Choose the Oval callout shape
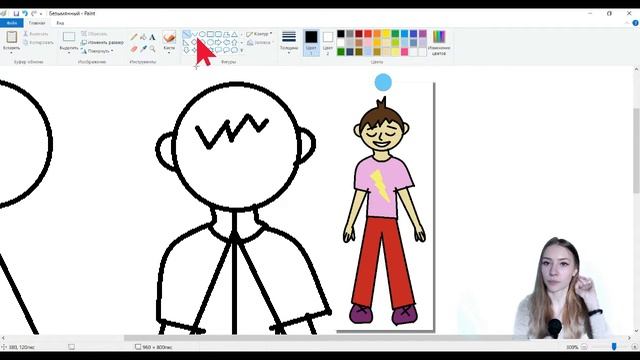The height and width of the screenshot is (360, 640). coord(226,50)
